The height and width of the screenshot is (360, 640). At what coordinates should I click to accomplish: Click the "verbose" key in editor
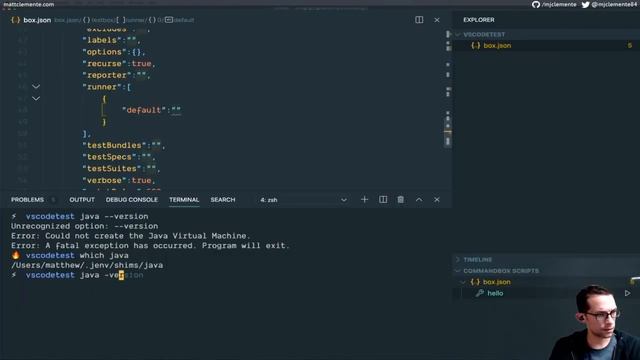[104, 180]
